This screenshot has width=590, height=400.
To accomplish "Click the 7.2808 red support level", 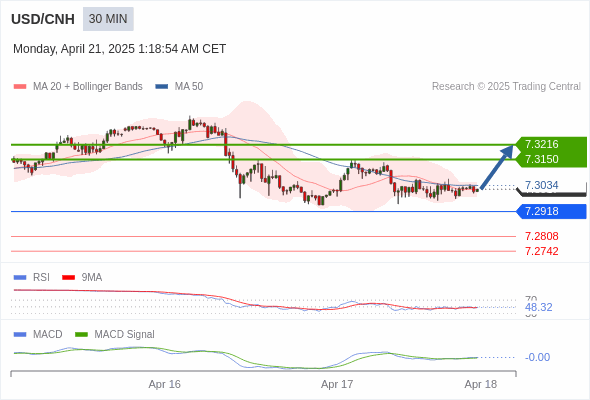I will coord(542,236).
